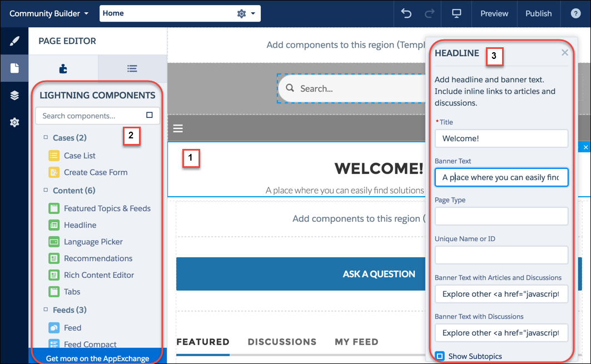The width and height of the screenshot is (591, 364).
Task: Click the Page Type field
Action: tap(501, 216)
